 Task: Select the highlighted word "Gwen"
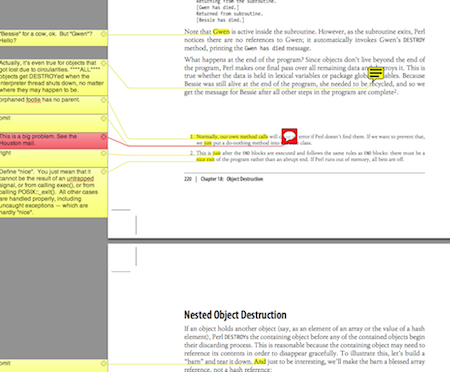pos(221,32)
